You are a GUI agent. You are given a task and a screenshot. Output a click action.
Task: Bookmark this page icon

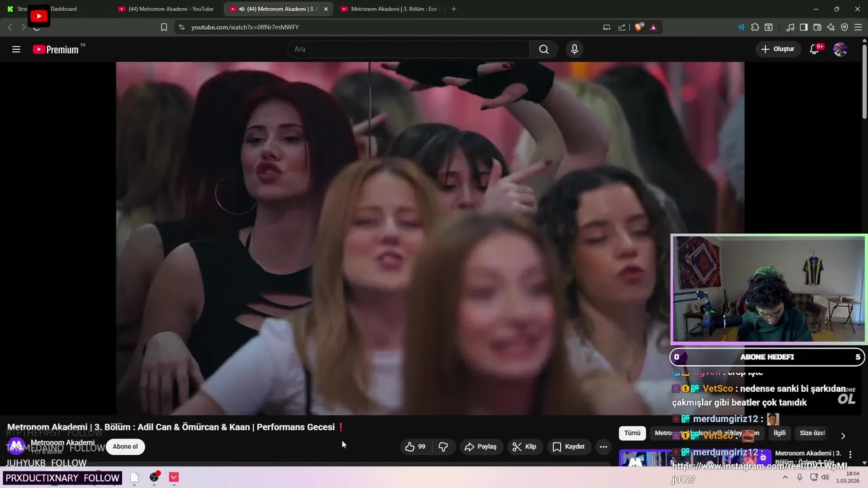[163, 27]
